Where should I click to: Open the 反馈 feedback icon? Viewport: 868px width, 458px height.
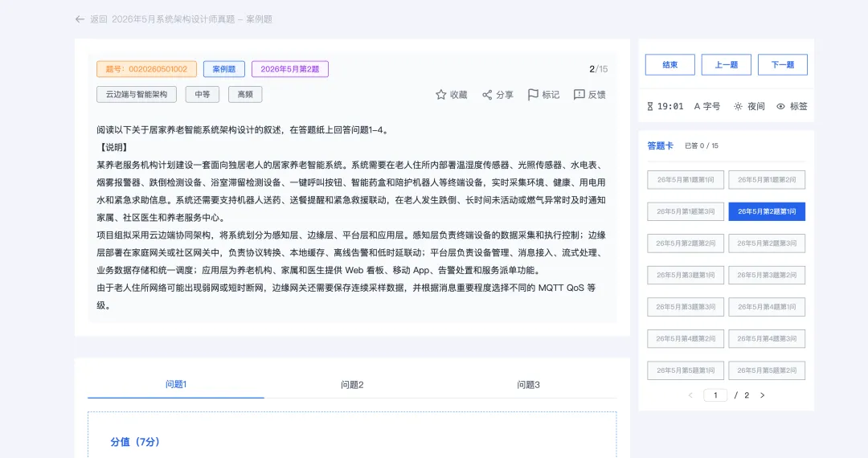tap(579, 95)
